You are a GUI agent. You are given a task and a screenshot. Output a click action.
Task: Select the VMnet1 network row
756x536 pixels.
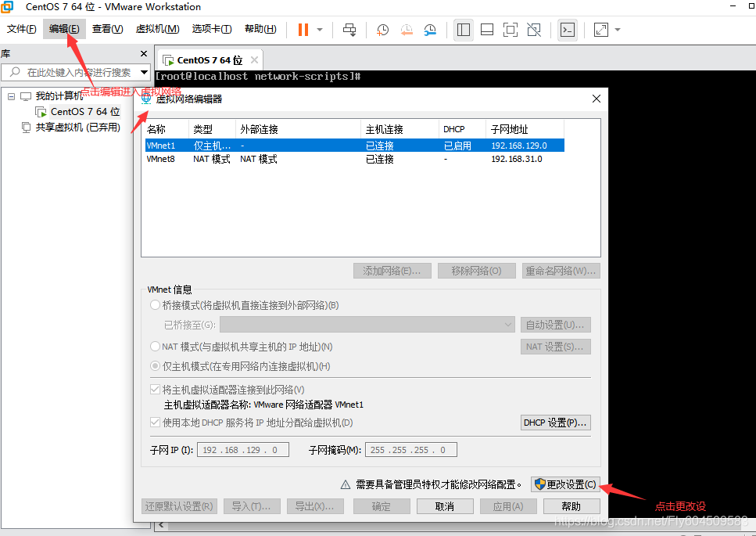coord(354,146)
